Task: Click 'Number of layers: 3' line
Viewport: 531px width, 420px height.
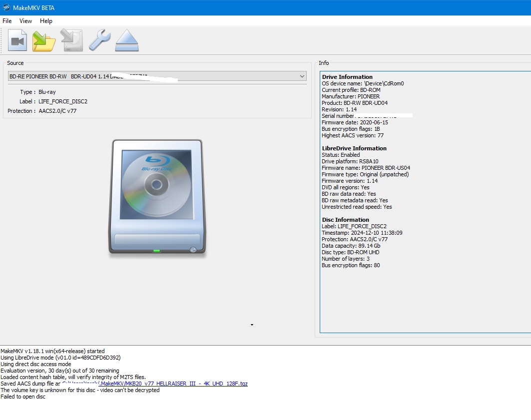Action: (x=345, y=259)
